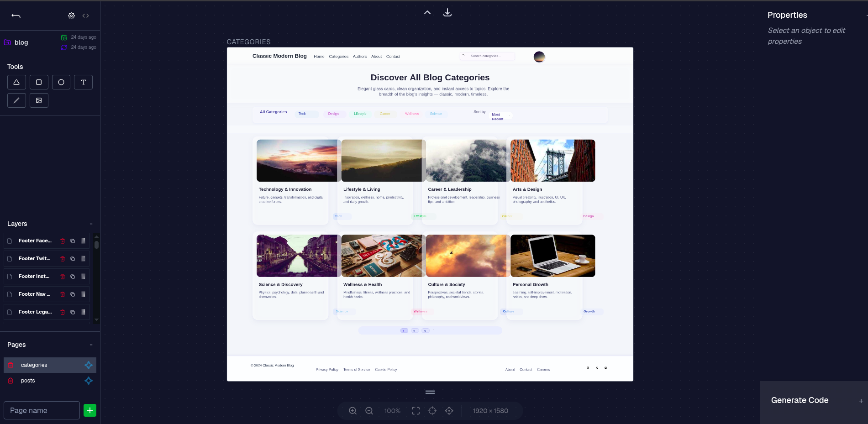Image resolution: width=868 pixels, height=424 pixels.
Task: Click the Search categories field
Action: (487, 56)
